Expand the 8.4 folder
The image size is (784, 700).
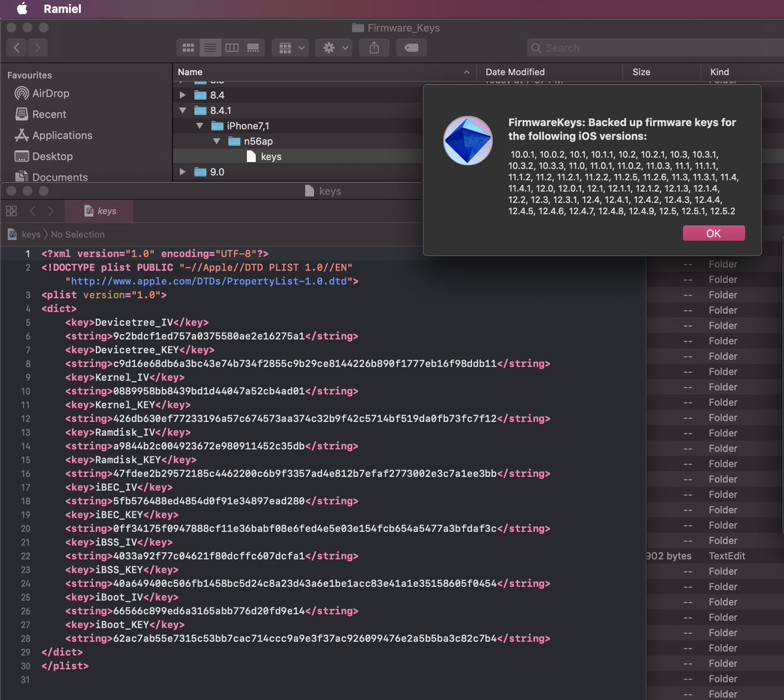pos(183,95)
